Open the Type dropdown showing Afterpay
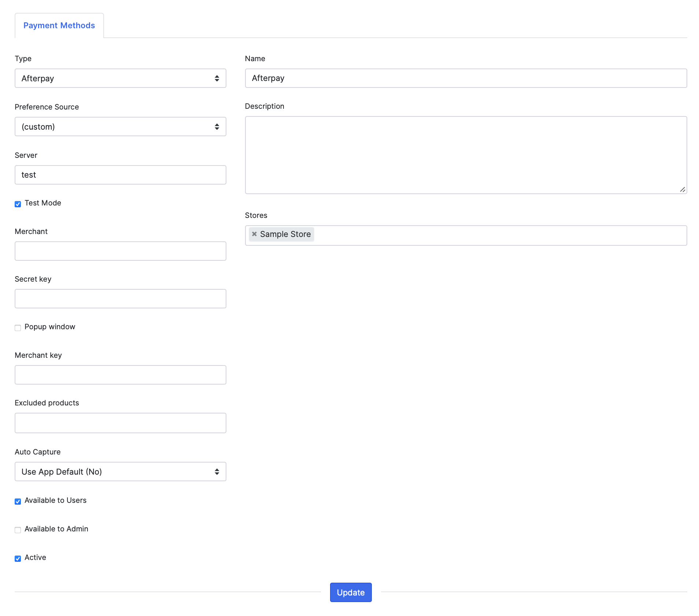The height and width of the screenshot is (616, 699). (x=120, y=78)
